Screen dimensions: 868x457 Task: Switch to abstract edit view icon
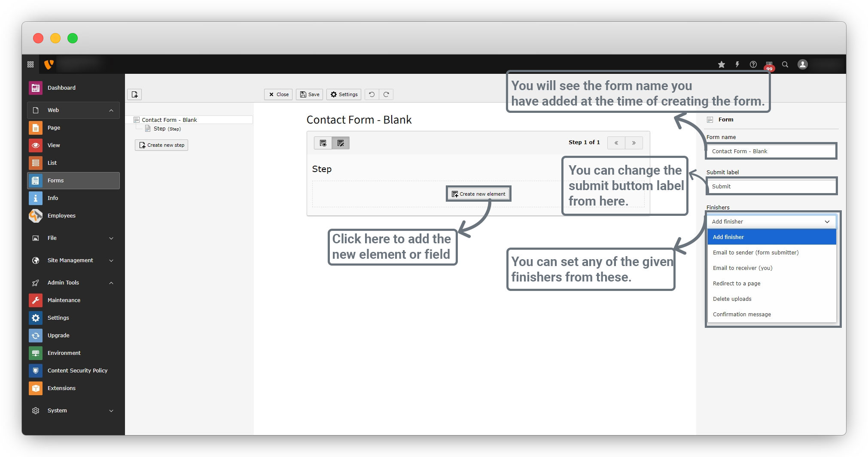pos(341,143)
